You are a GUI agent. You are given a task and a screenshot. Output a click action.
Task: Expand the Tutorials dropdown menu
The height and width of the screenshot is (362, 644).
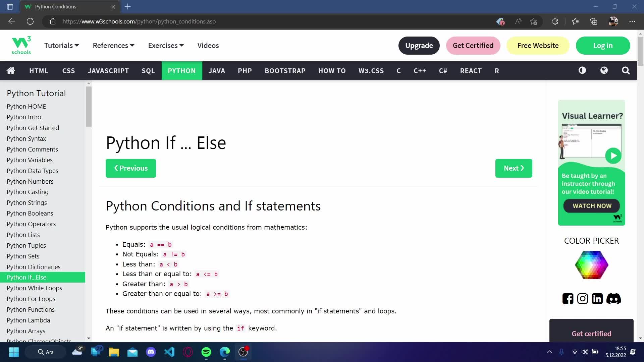(x=61, y=46)
